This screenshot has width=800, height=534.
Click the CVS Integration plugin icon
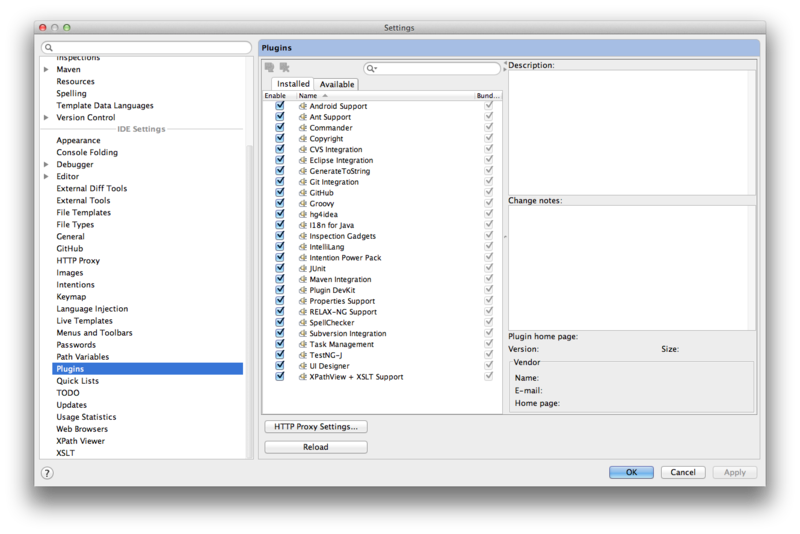[x=303, y=149]
